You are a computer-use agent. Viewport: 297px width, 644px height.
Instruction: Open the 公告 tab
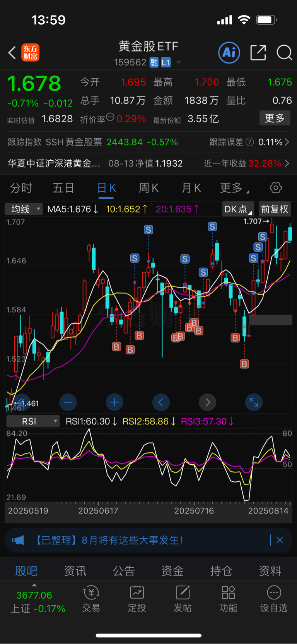tap(124, 571)
